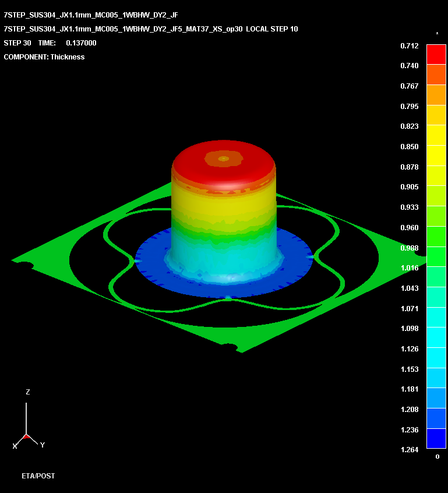Click the dark orange band between 0.740 and 0.767
Viewport: 448px width, 493px height.
point(436,75)
